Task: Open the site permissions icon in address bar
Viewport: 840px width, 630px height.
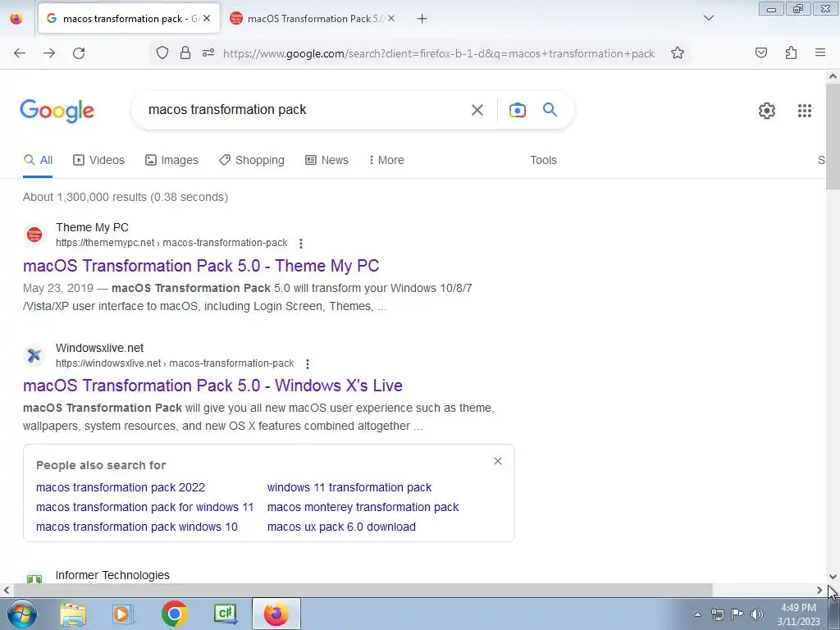Action: pos(208,53)
